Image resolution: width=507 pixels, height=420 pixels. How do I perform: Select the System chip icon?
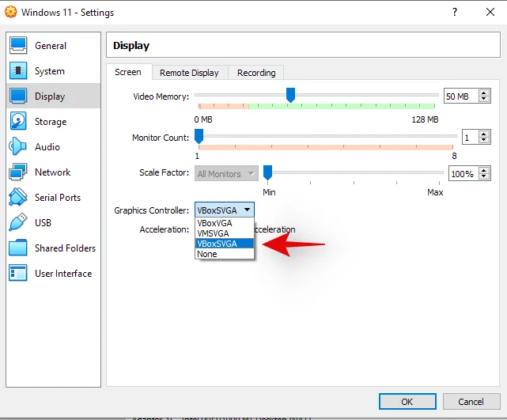18,71
